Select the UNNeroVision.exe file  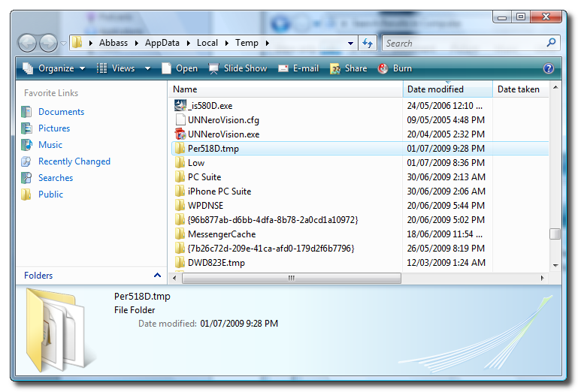click(223, 134)
